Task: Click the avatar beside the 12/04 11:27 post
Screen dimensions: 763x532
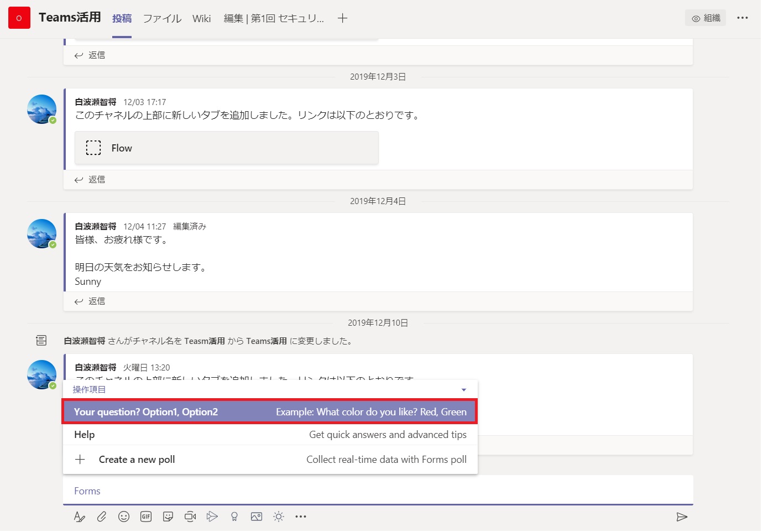Action: pyautogui.click(x=42, y=234)
